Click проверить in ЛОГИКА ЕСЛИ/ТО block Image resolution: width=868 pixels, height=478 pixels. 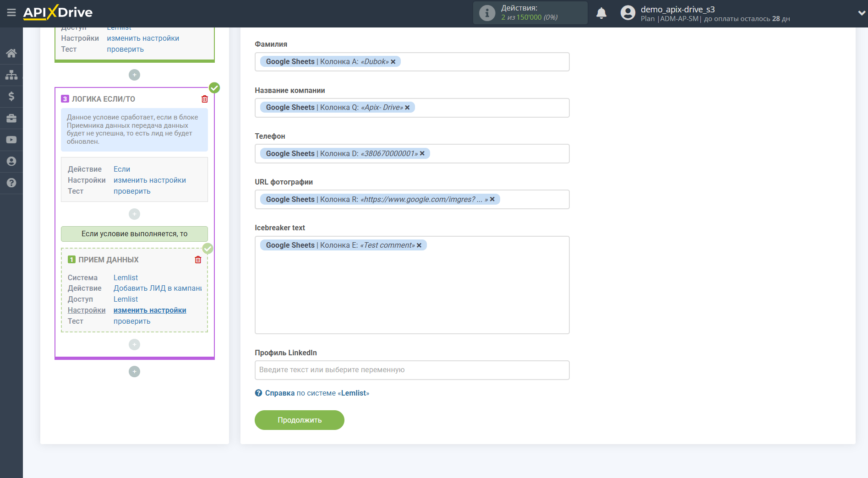point(132,191)
